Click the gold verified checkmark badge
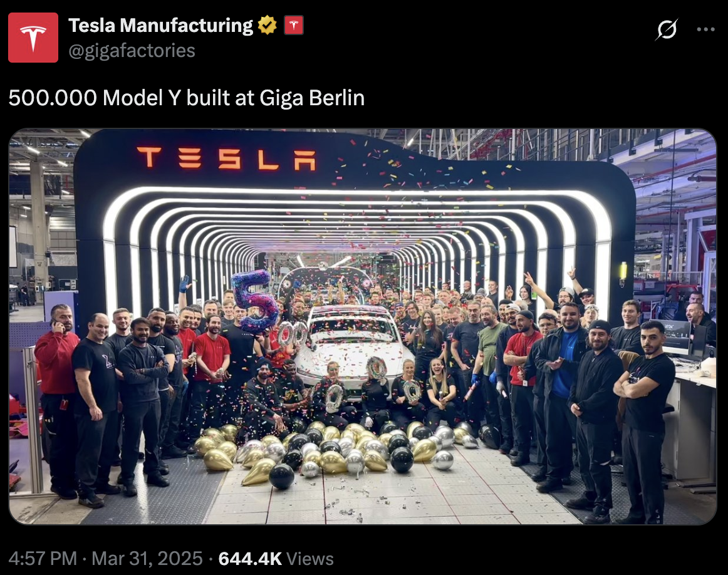 (267, 25)
